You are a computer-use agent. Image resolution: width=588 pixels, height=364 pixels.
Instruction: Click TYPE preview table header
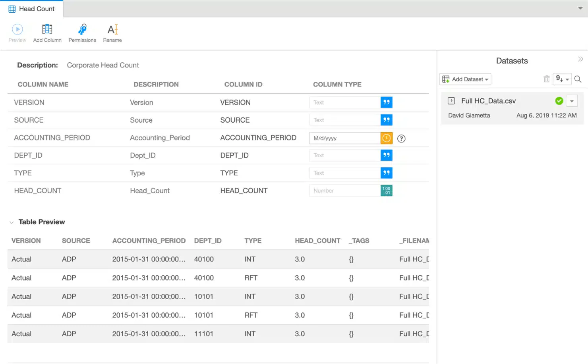click(253, 241)
